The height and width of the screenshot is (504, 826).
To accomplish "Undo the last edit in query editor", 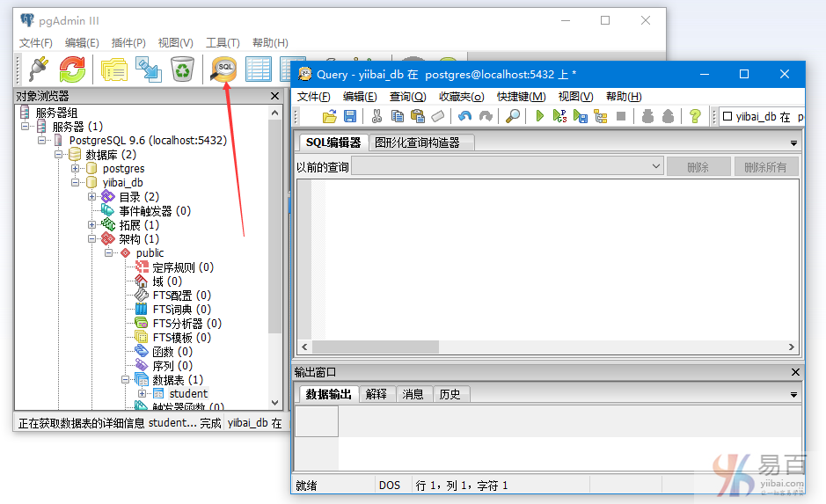I will 464,116.
